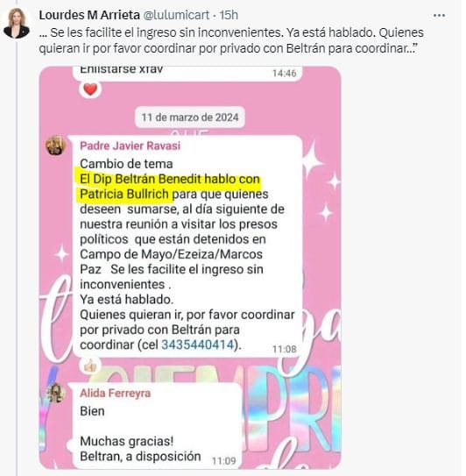The height and width of the screenshot is (476, 466).
Task: Open Lourdes M Arrieta's profile picture
Action: [17, 24]
